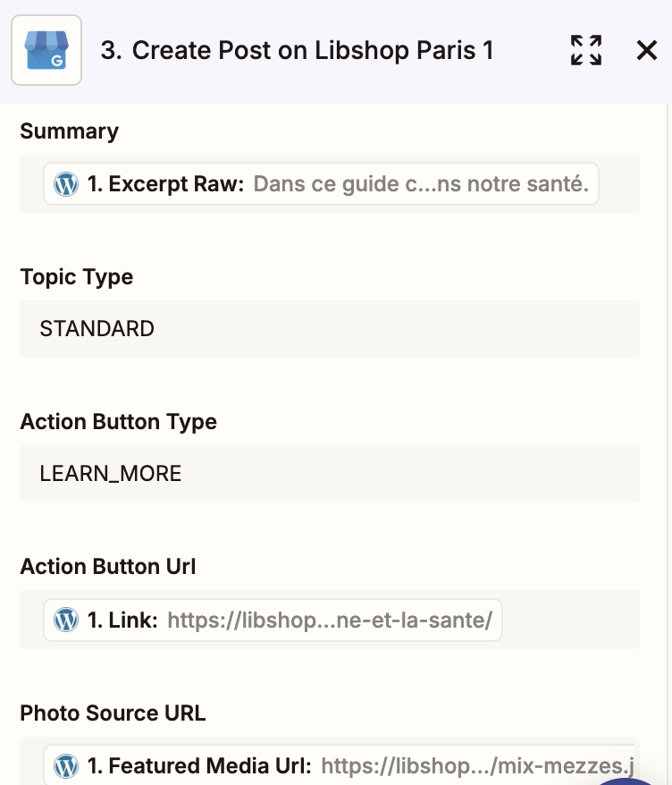Click inside the Summary input field
Image resolution: width=672 pixels, height=785 pixels.
point(619,184)
